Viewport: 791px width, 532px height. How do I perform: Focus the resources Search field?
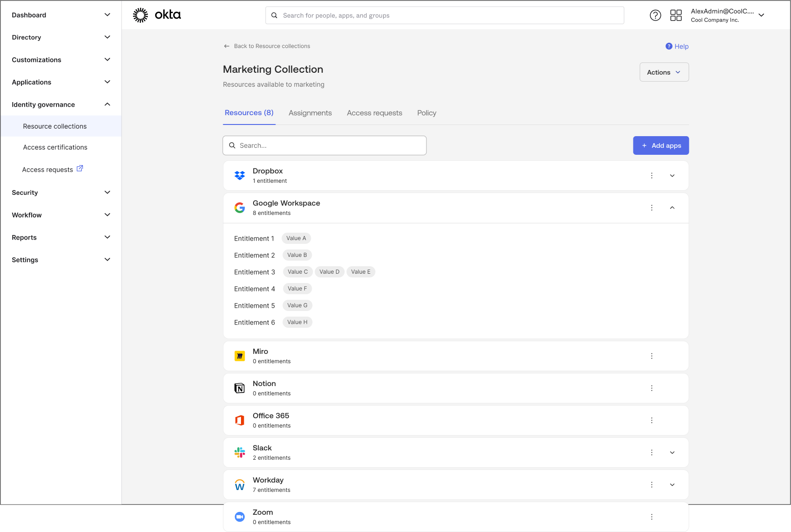[324, 145]
